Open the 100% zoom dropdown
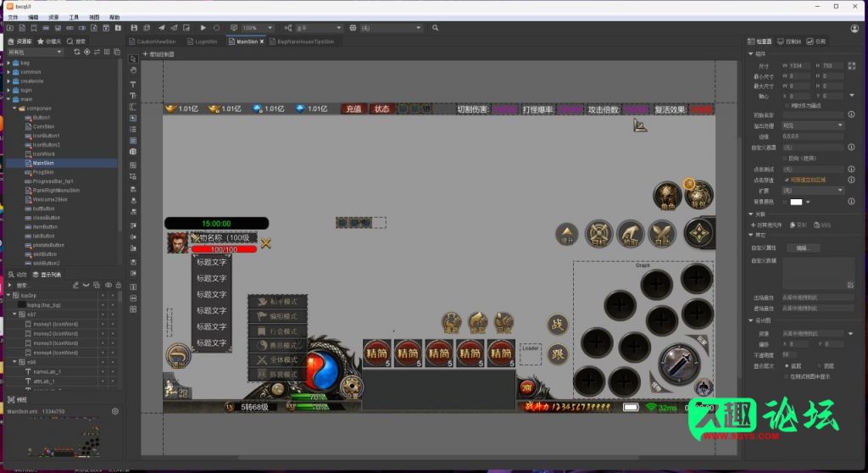868x473 pixels. (x=258, y=28)
